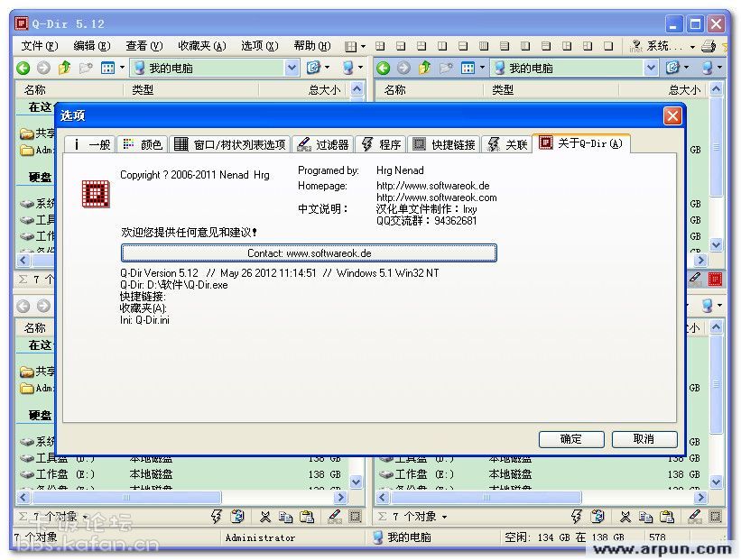The height and width of the screenshot is (560, 741).
Task: Click the copy icon in bottom-left pane status bar
Action: 285,517
